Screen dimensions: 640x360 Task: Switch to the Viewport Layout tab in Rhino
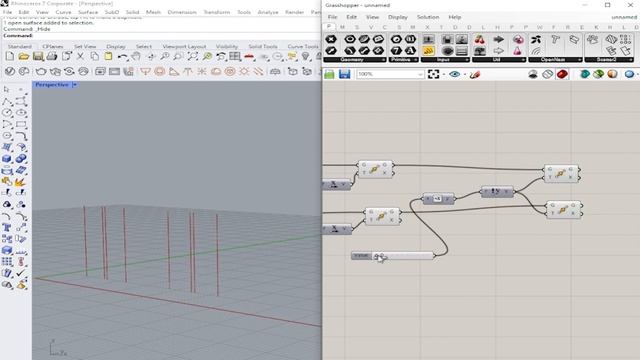pos(184,47)
